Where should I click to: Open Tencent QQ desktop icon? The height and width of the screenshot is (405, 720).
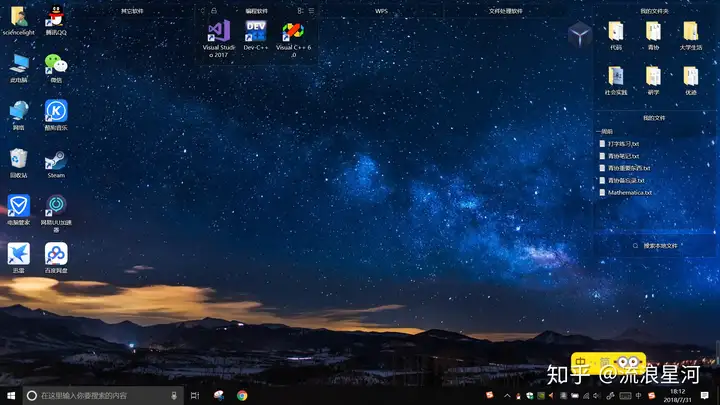click(x=56, y=18)
